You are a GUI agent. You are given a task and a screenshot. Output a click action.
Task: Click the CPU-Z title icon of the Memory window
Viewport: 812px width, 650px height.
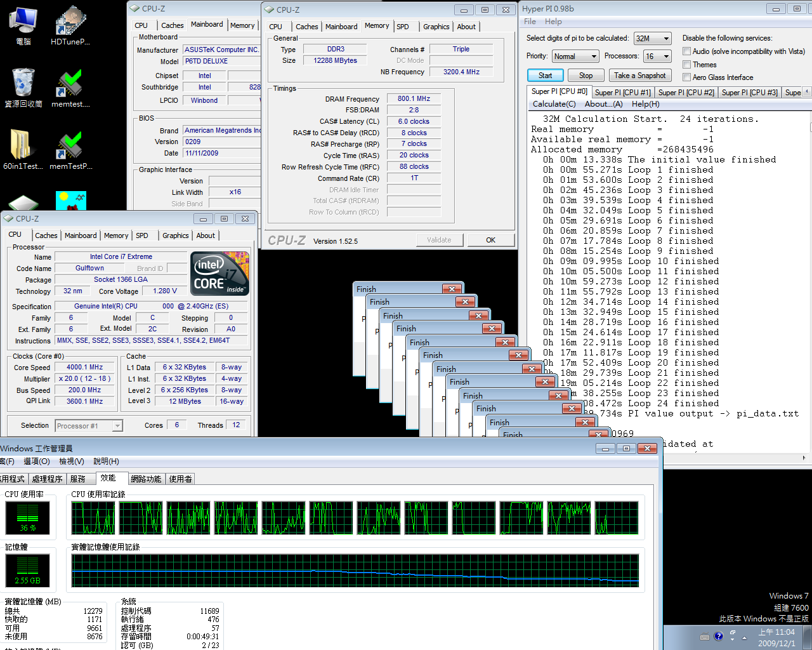(269, 10)
